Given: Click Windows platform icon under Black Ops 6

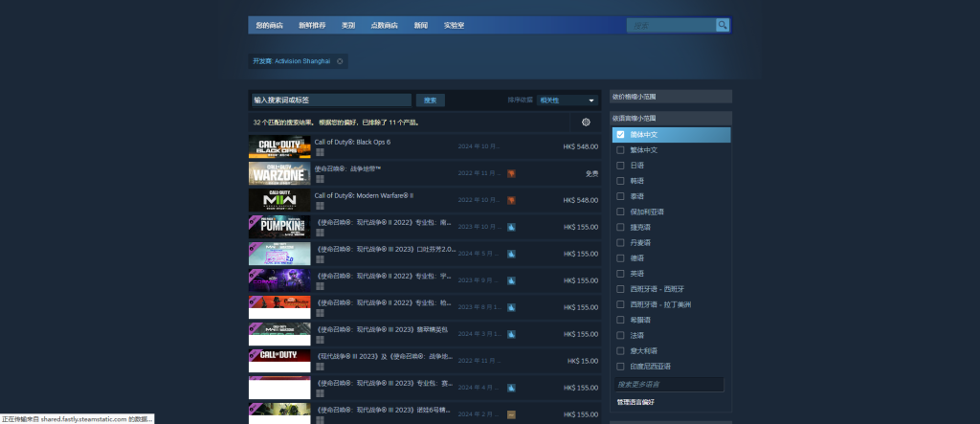Looking at the screenshot, I should (320, 152).
